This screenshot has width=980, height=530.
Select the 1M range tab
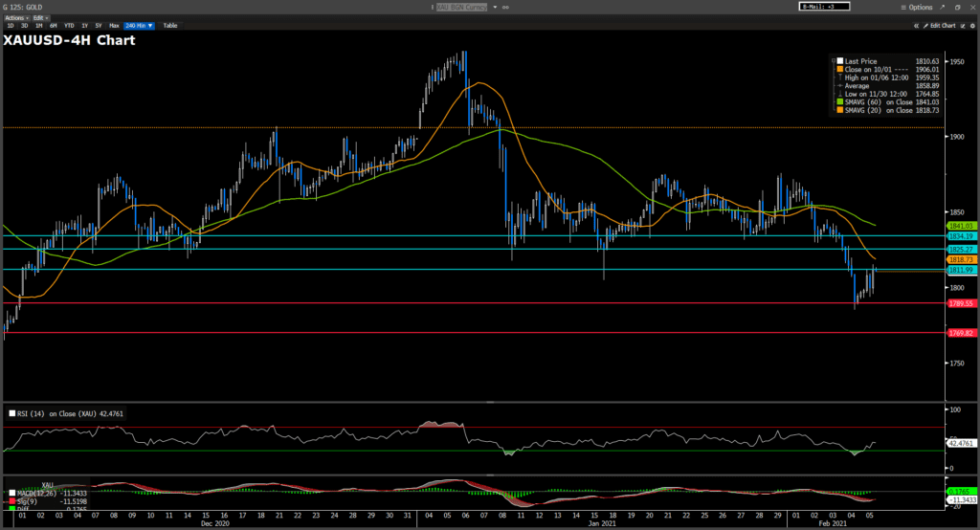click(x=38, y=26)
